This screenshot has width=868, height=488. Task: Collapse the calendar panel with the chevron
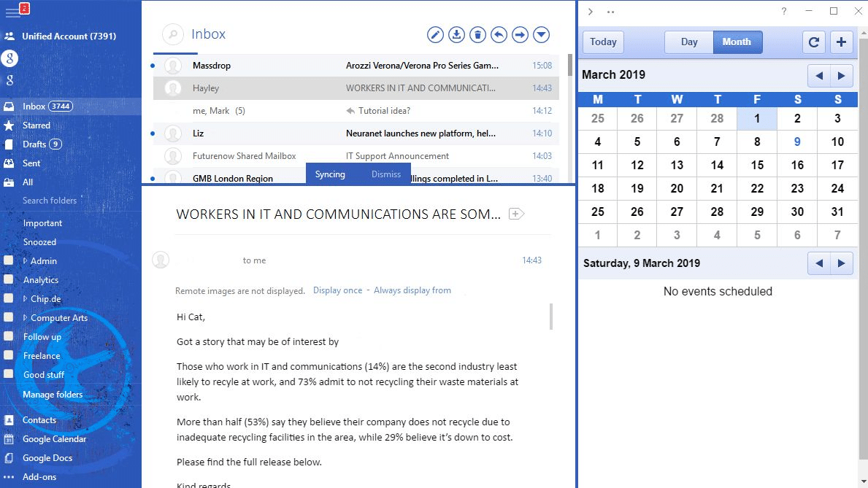(x=589, y=11)
